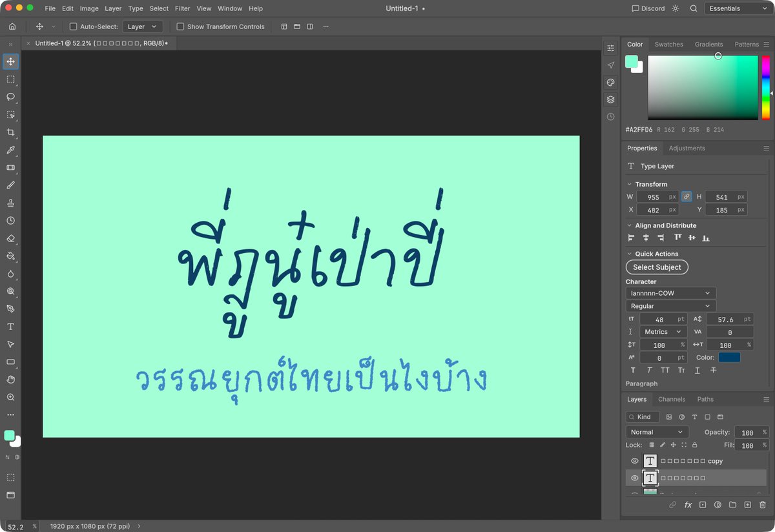Open the Paths tab
775x532 pixels.
[x=705, y=399]
